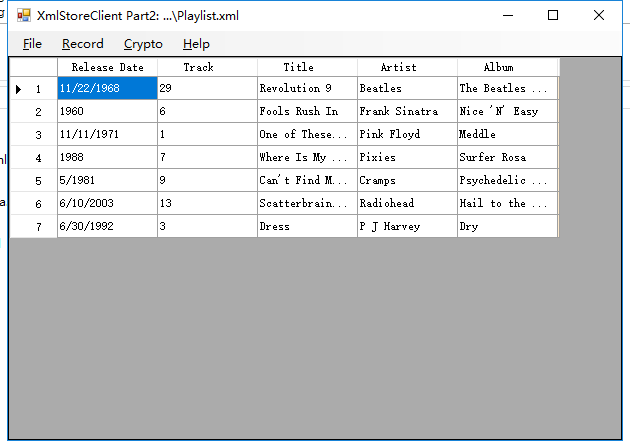Sort by Release Date column header
The width and height of the screenshot is (630, 448).
(x=107, y=67)
